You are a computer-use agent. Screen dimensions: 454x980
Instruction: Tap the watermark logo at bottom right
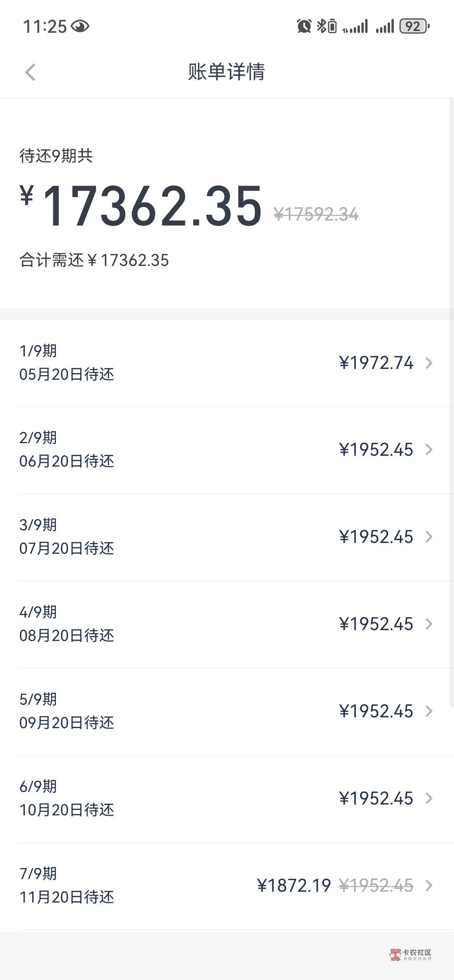tap(410, 954)
